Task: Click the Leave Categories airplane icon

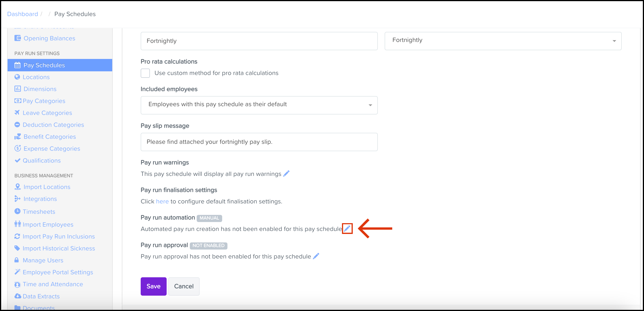Action: point(17,113)
